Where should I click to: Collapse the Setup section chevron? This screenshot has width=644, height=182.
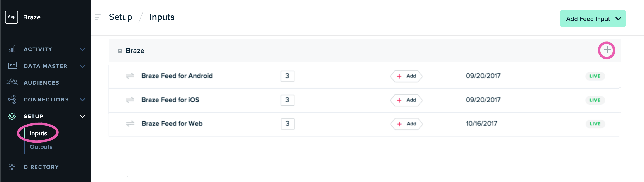pos(83,116)
